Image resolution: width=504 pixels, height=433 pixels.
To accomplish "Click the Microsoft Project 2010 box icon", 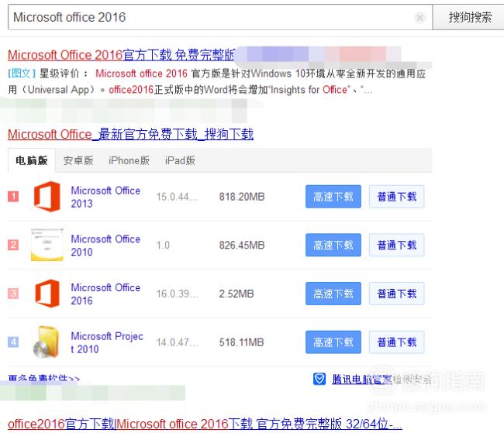I will click(47, 342).
